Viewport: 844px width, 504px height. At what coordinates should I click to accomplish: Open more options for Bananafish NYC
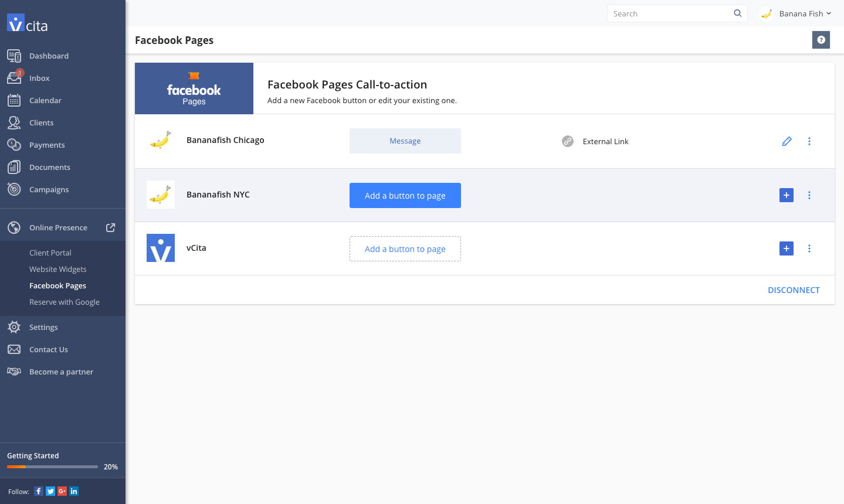coord(809,195)
